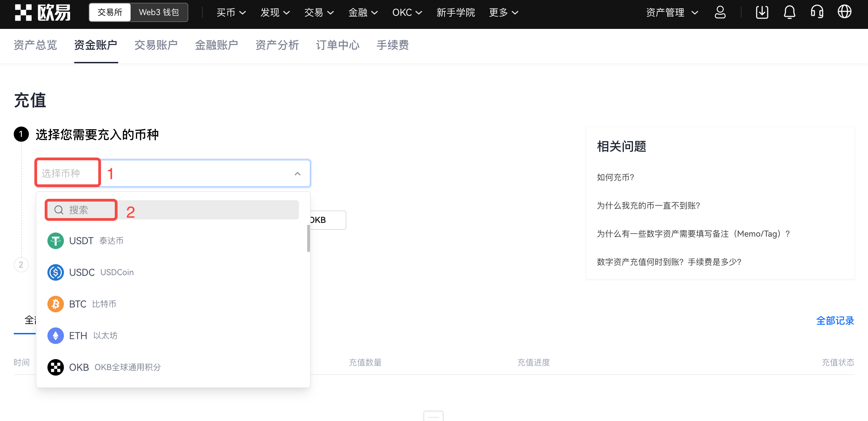This screenshot has height=421, width=868.
Task: Collapse the 选择币种 dropdown chevron
Action: point(298,174)
